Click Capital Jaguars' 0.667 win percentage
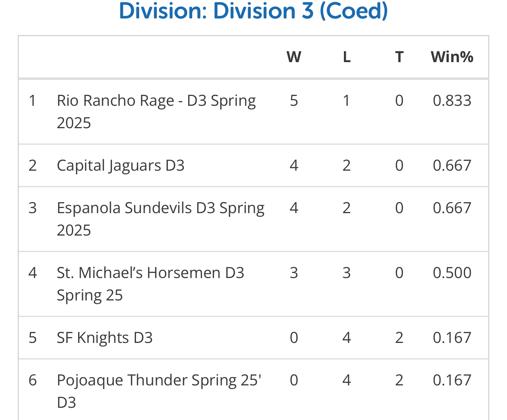 pos(452,166)
